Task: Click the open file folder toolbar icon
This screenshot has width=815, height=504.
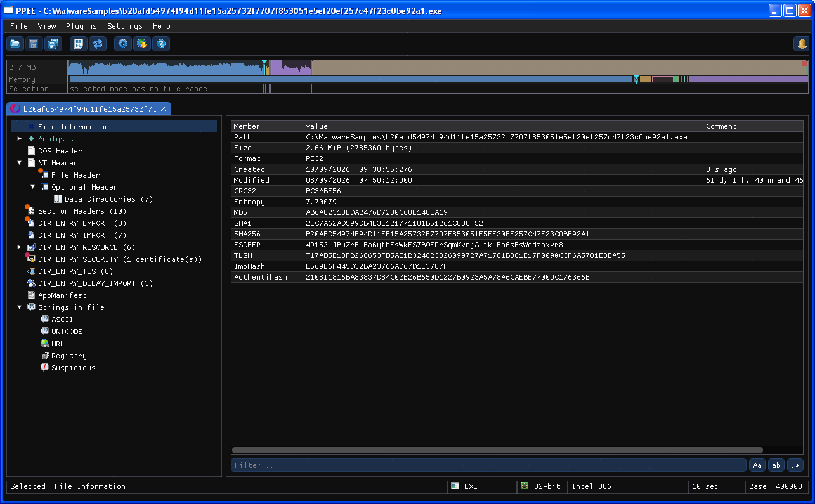Action: point(15,44)
